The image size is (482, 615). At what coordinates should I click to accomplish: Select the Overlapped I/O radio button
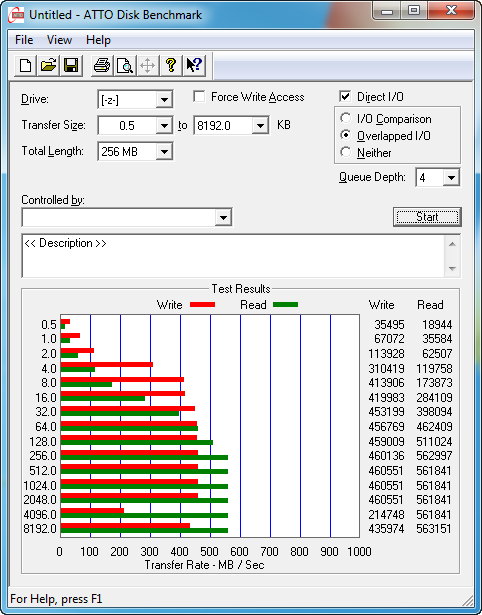click(346, 136)
